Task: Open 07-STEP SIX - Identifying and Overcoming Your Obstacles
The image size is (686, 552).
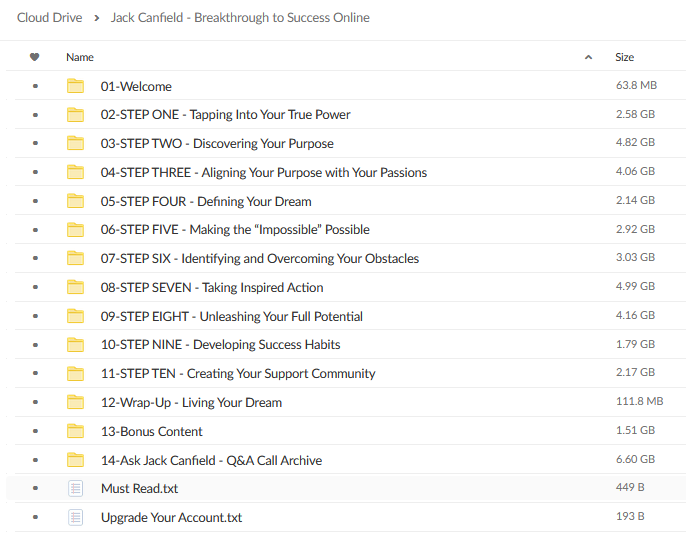Action: click(x=260, y=259)
